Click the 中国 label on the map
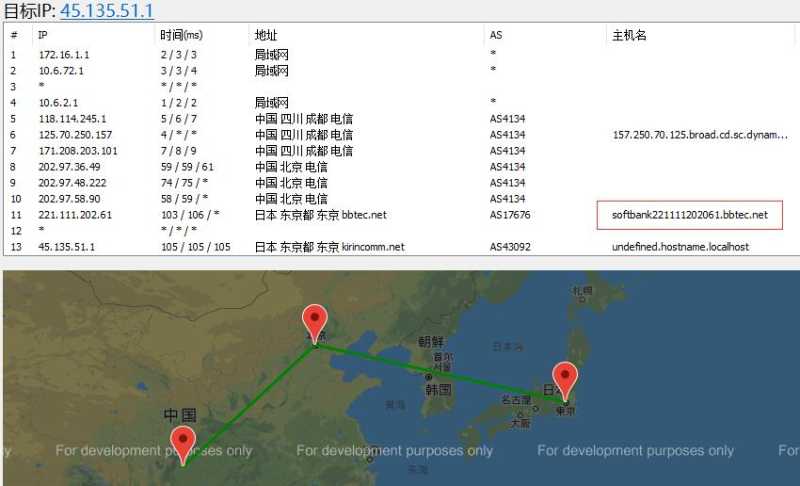 tap(180, 416)
